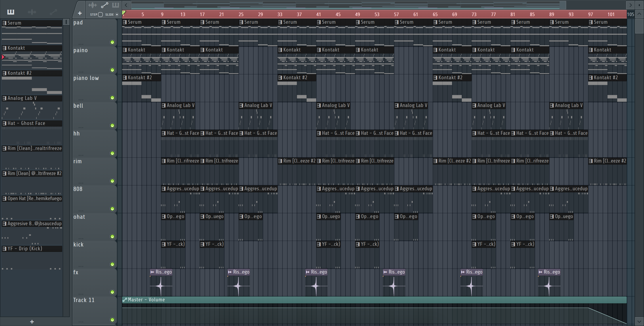
Task: Click the Master - Volume automation clip title
Action: pos(146,300)
